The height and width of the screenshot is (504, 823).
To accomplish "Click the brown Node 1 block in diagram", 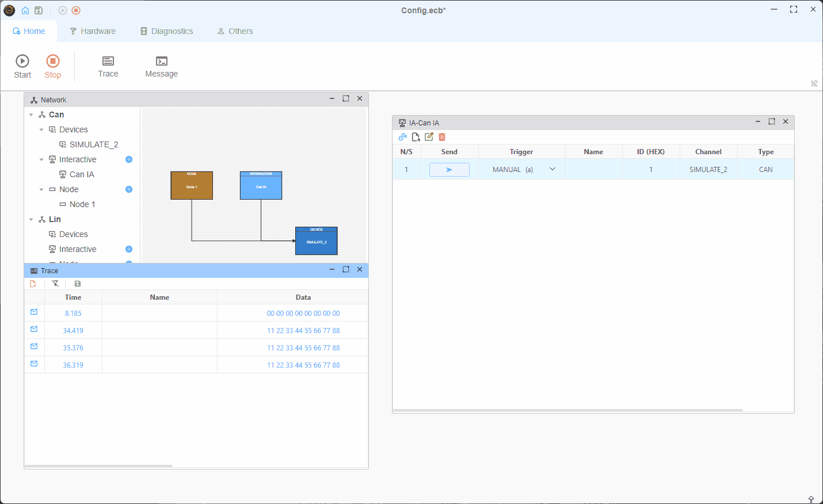I will pyautogui.click(x=192, y=185).
